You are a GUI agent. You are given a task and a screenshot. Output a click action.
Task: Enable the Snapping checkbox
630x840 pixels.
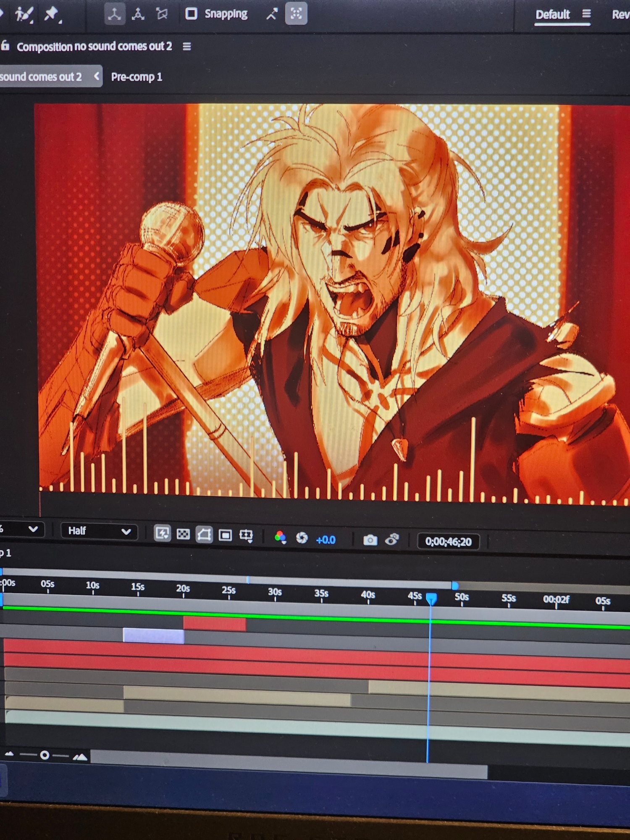pos(192,13)
